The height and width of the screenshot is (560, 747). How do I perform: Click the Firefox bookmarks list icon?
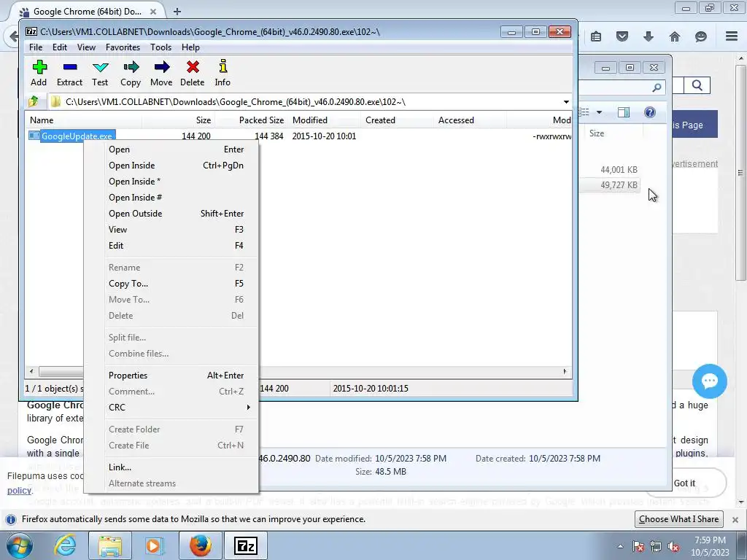[x=595, y=36]
